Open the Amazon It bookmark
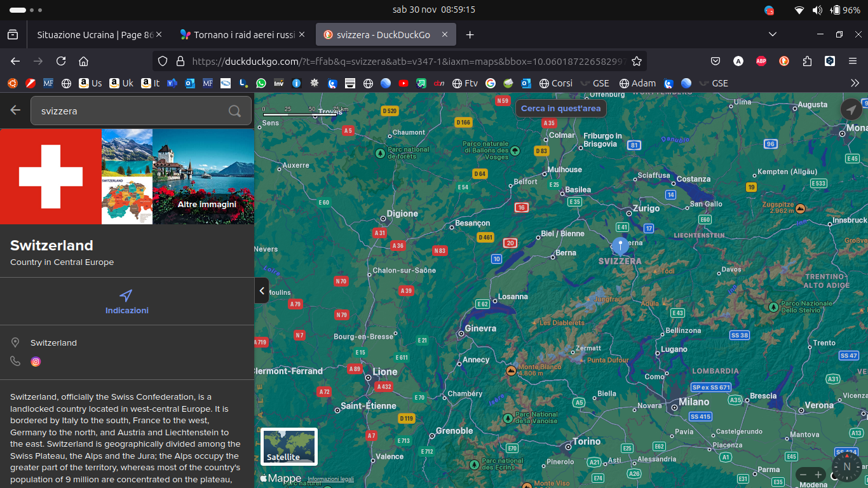 pos(151,83)
